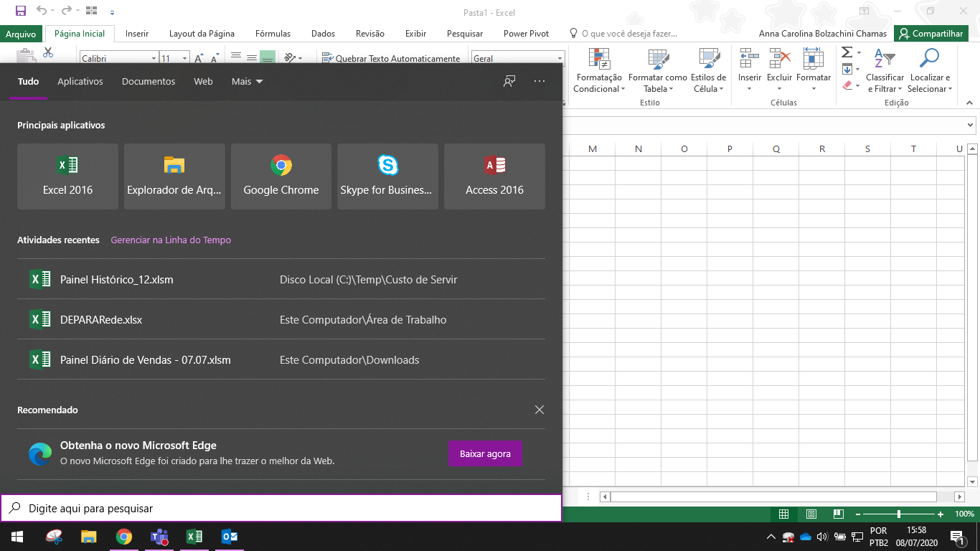Save the workbook with the floppy disk icon
980x551 pixels.
tap(21, 11)
